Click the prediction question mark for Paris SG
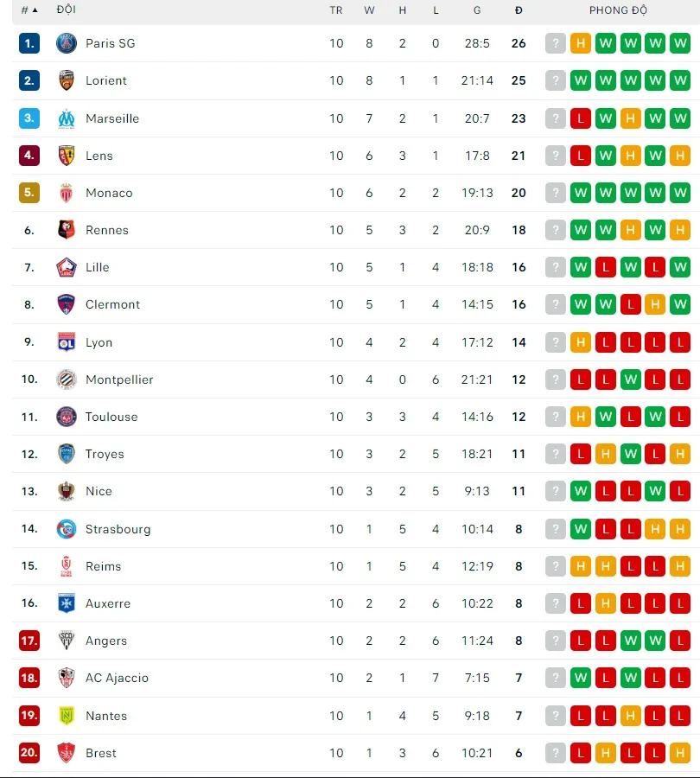 (555, 43)
